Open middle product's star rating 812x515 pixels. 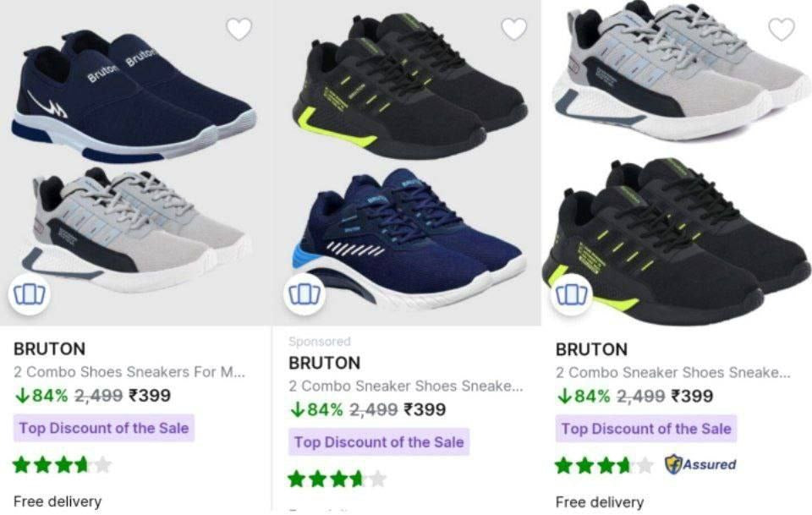coord(337,479)
